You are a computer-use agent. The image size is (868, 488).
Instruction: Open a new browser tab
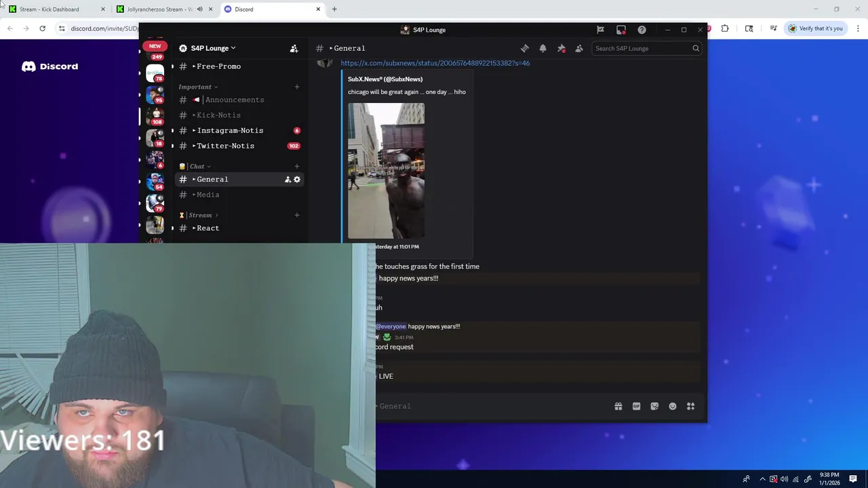[334, 9]
